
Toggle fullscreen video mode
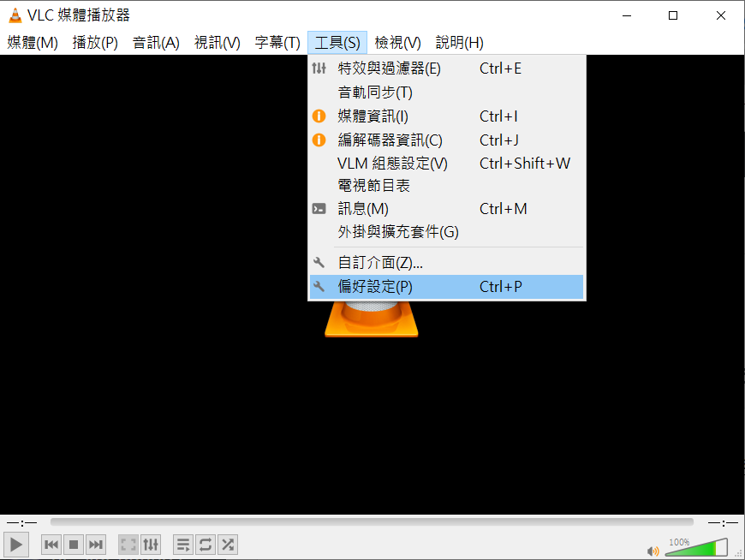(128, 545)
